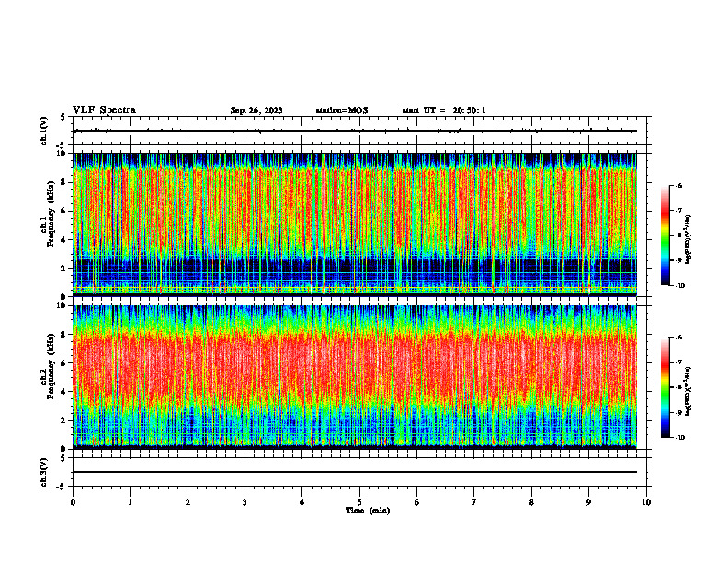Image resolution: width=728 pixels, height=563 pixels.
Task: Click the ch.1(V) waveform axis label
Action: pos(44,131)
